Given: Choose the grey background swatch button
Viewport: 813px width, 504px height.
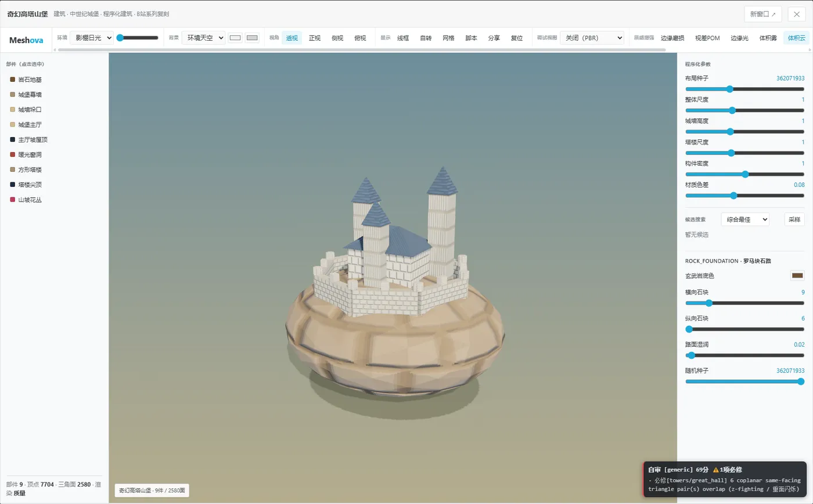Looking at the screenshot, I should (252, 38).
